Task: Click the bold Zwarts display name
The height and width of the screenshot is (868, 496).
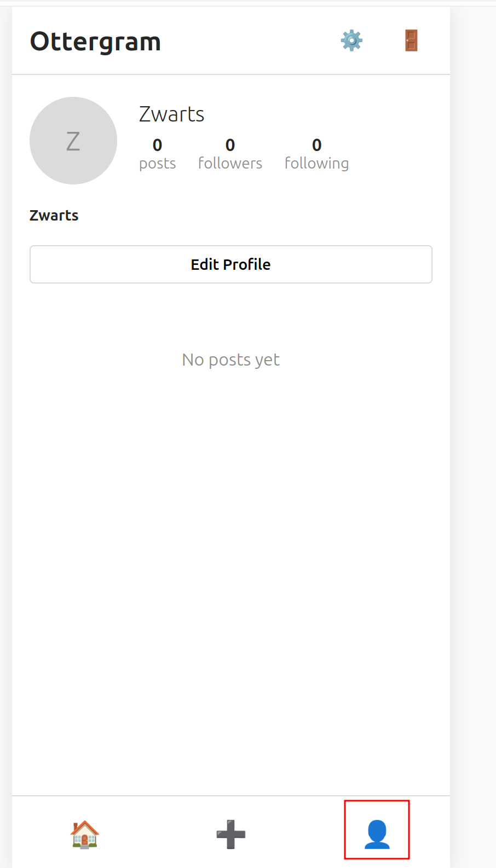Action: (x=54, y=216)
